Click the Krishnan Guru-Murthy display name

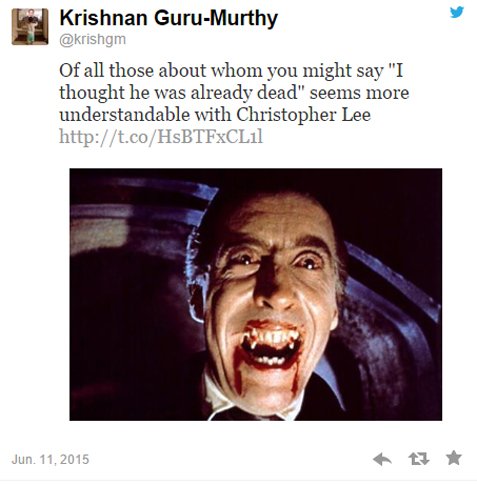pos(169,18)
